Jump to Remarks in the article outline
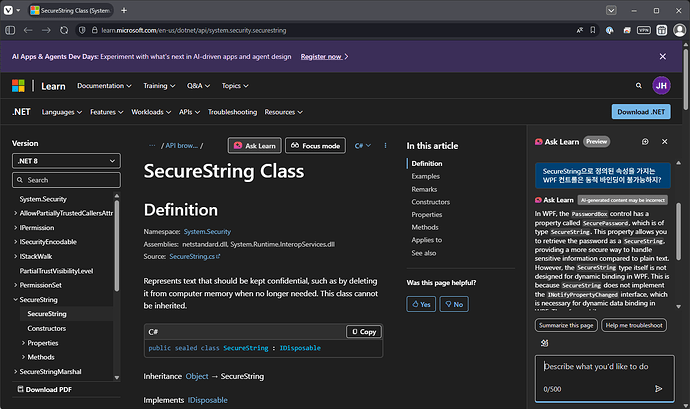This screenshot has width=690, height=409. [x=425, y=188]
